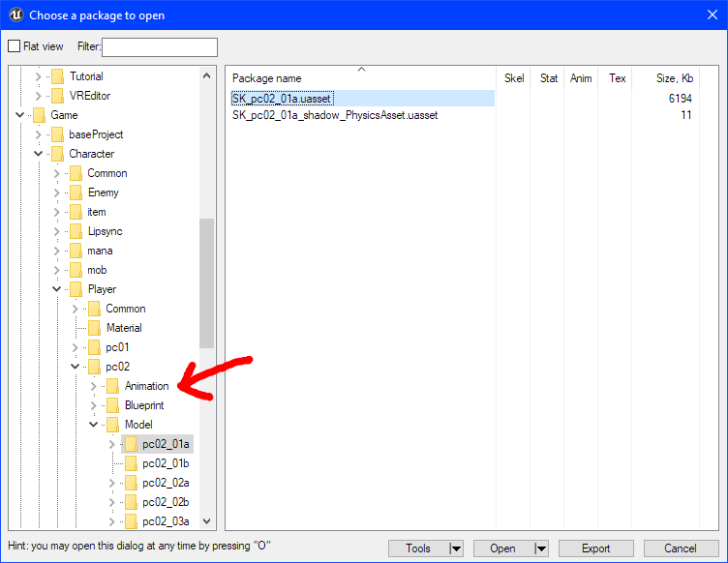
Task: Click the Enemy folder icon
Action: pos(76,193)
